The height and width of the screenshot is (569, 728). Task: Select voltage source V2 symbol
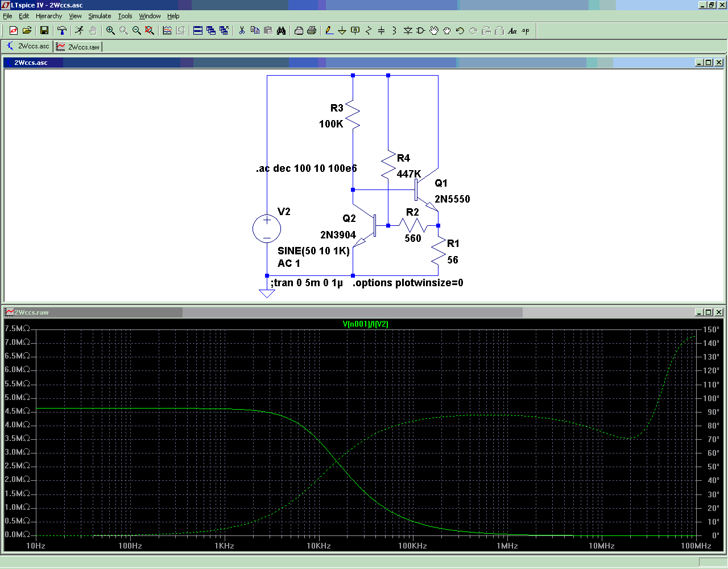point(267,229)
